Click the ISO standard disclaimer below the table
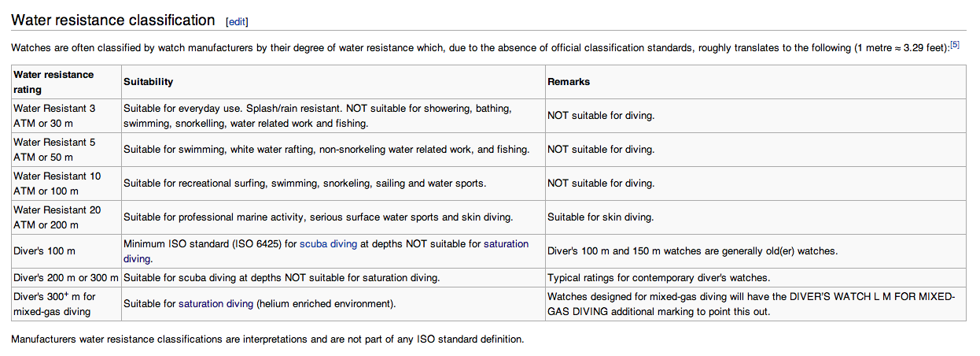 tap(267, 339)
